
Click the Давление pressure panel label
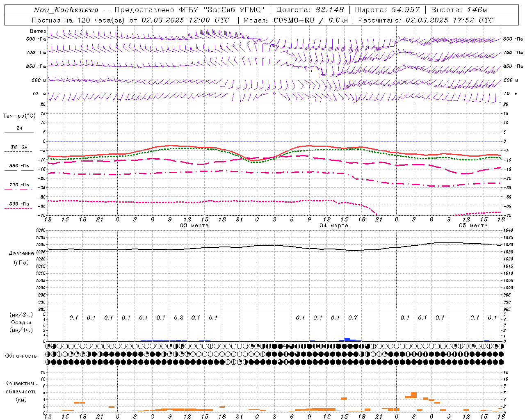[x=21, y=253]
